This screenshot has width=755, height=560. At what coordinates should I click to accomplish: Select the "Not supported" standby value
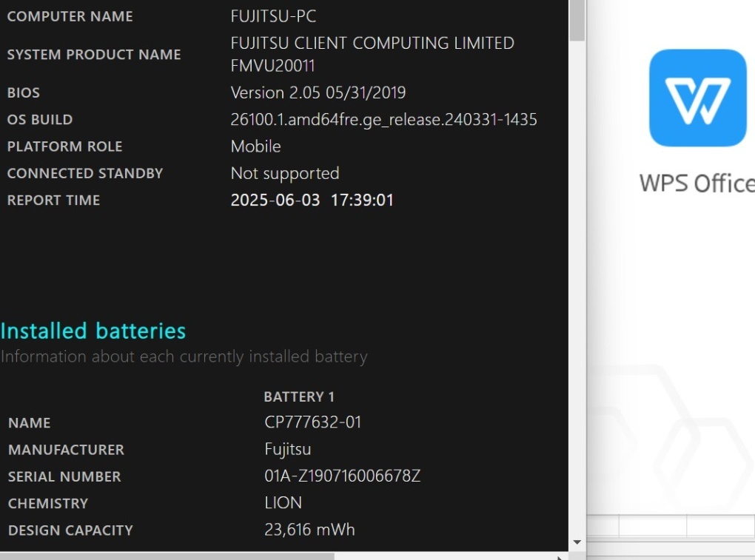point(285,173)
